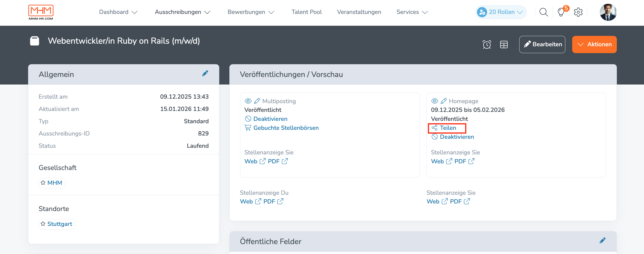Deactivate the Homepage publication
The image size is (644, 254).
456,137
